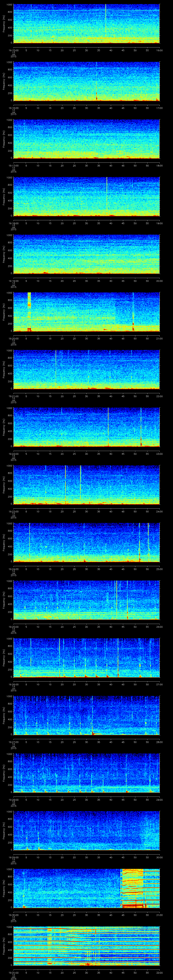Select the spectrogram panel starting at 19:17:00
This screenshot has width=173, height=980.
pyautogui.click(x=87, y=139)
